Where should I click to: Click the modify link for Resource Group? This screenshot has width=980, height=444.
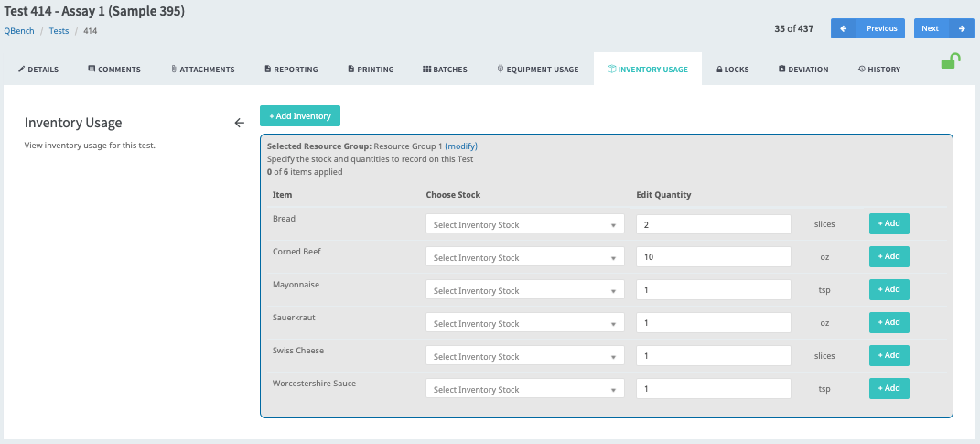pos(461,146)
